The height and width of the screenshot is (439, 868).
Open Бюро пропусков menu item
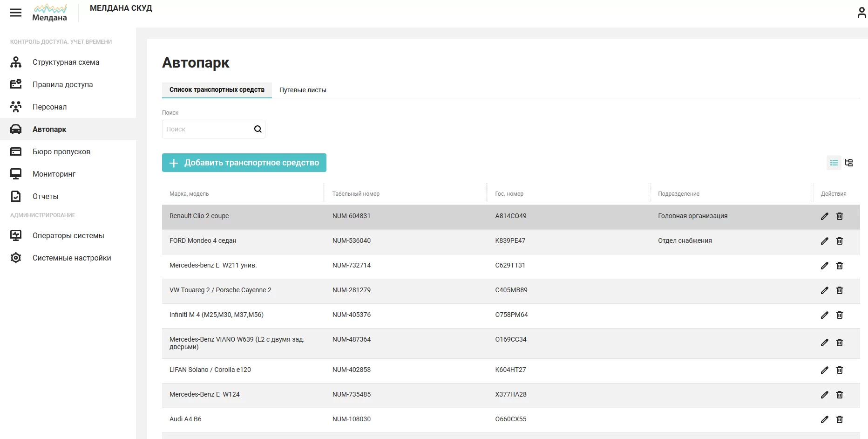[68, 151]
